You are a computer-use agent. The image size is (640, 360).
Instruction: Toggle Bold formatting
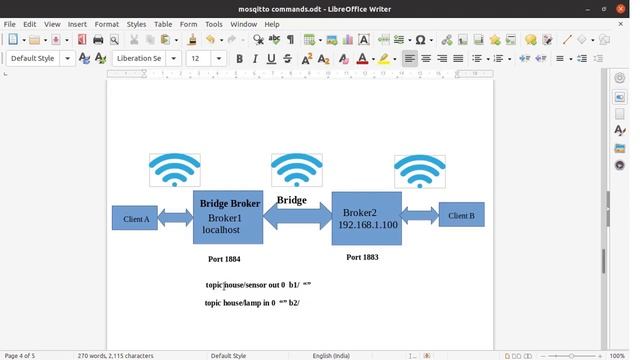[240, 59]
